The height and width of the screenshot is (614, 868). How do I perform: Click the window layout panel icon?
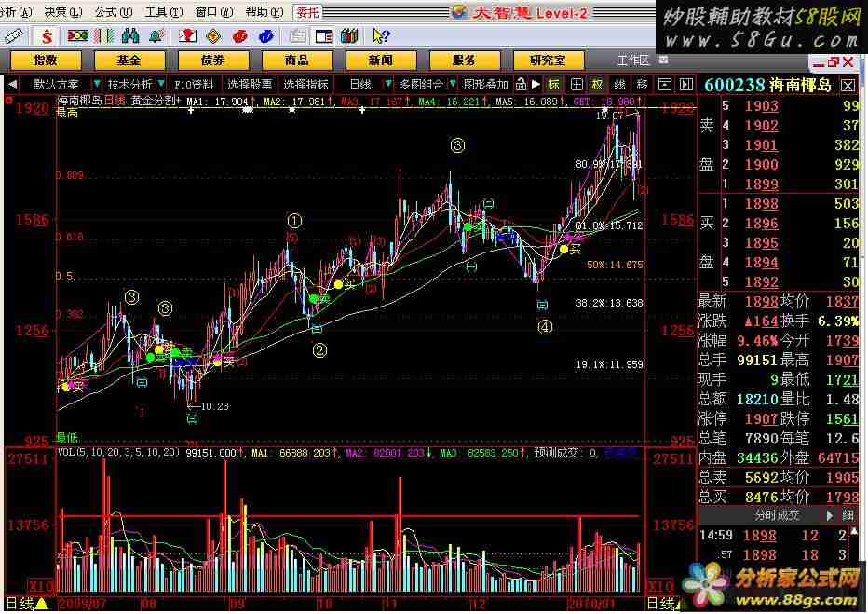coord(324,36)
